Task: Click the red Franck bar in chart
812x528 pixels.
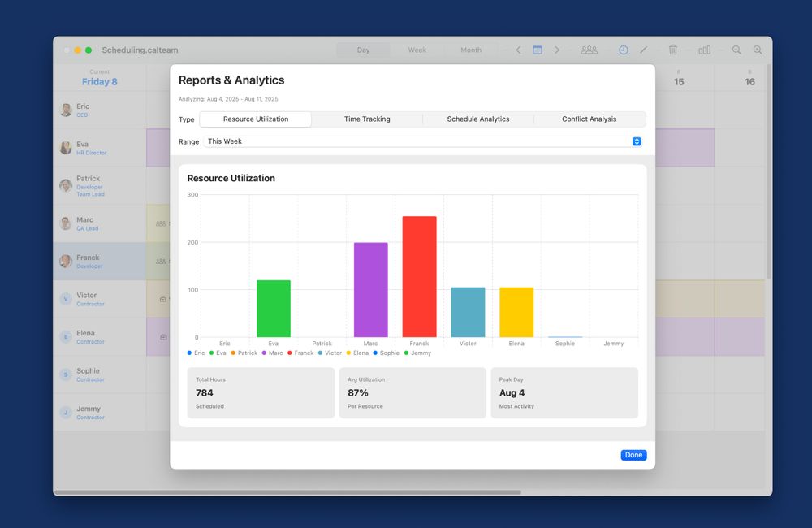Action: coord(420,277)
